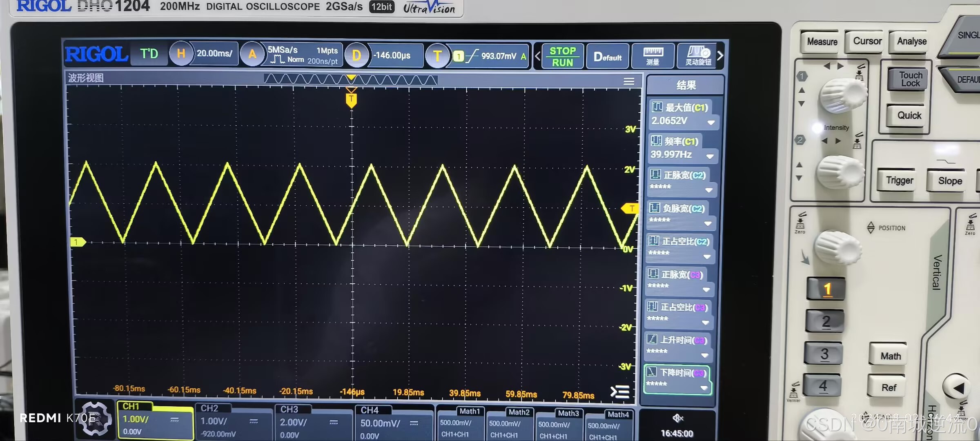Toggle Math1 channel label
The height and width of the screenshot is (441, 980).
[x=470, y=411]
